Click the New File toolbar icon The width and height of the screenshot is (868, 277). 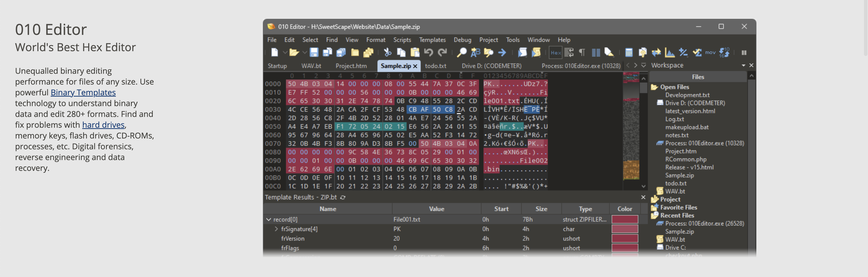[x=274, y=52]
